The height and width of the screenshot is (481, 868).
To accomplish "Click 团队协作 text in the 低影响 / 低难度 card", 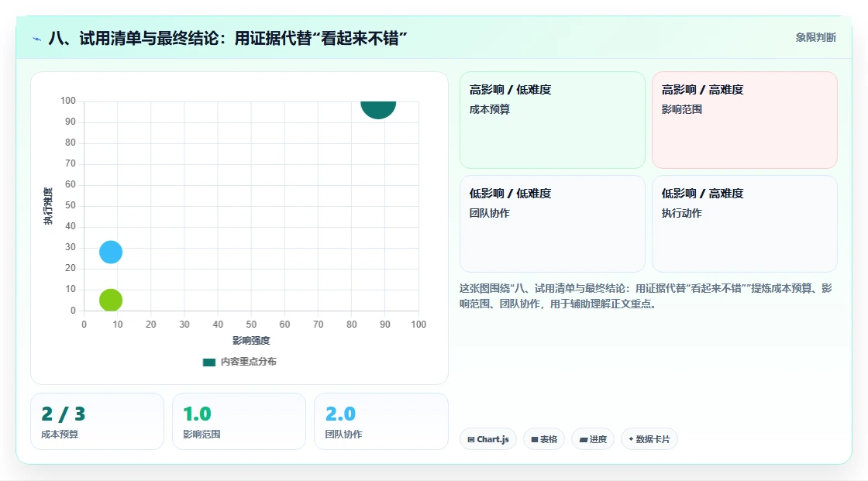I will [490, 213].
